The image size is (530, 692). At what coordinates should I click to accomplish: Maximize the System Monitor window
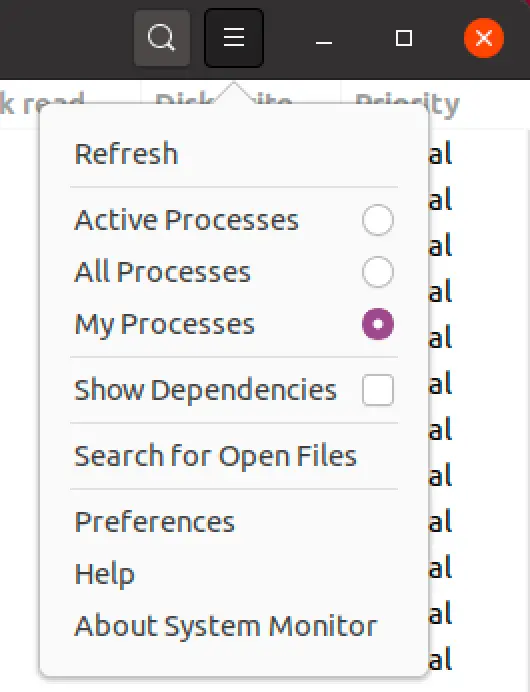[404, 38]
